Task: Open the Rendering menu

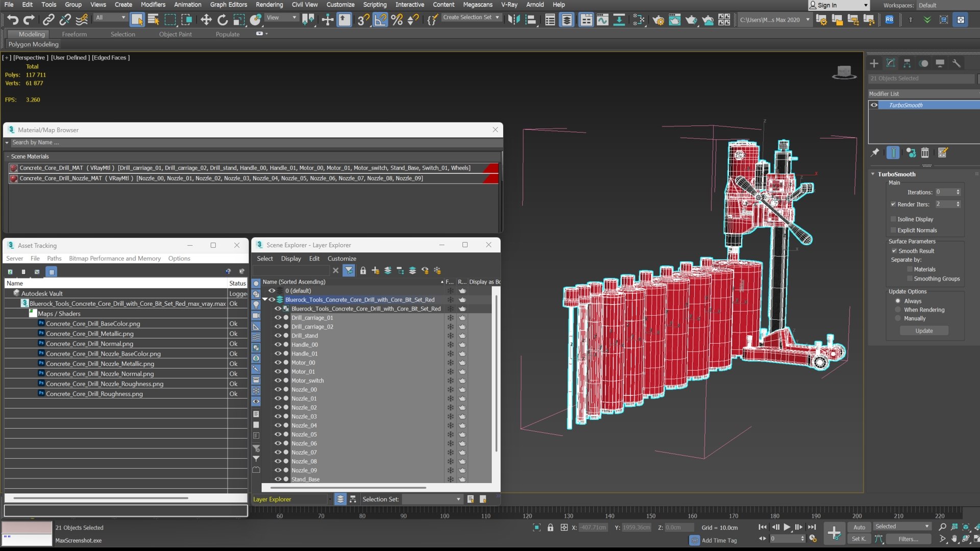Action: [x=269, y=5]
